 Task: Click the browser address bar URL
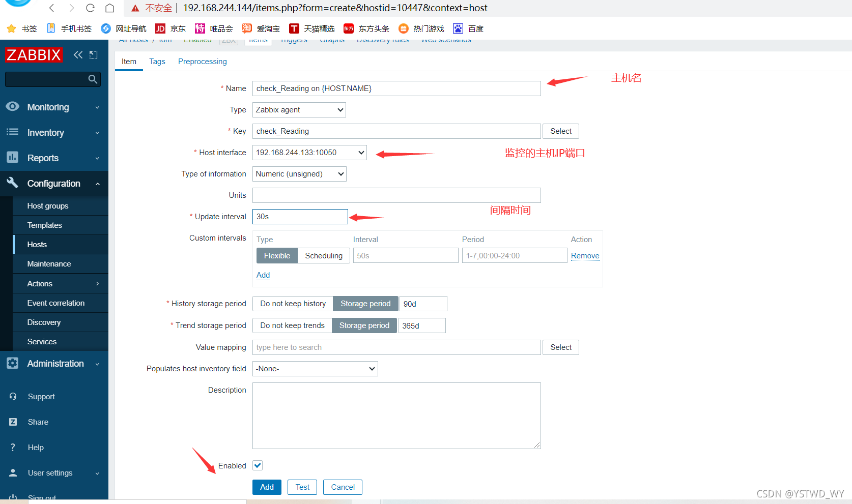click(335, 8)
